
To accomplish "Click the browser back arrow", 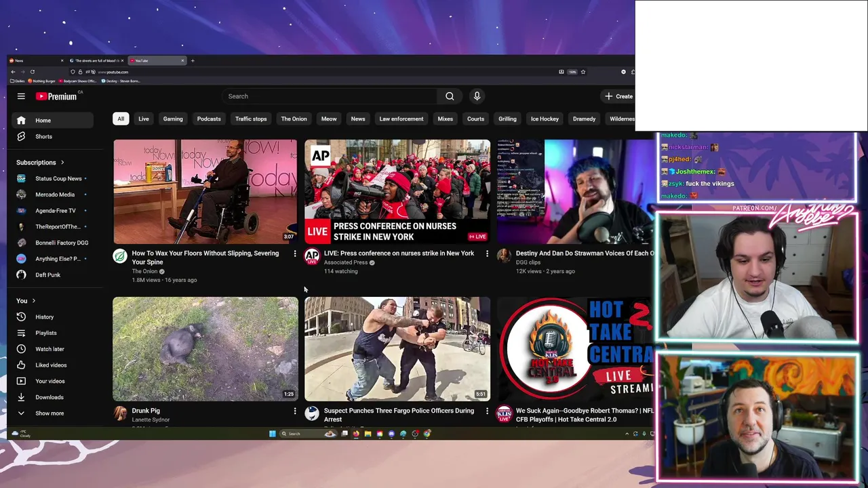I will (13, 72).
